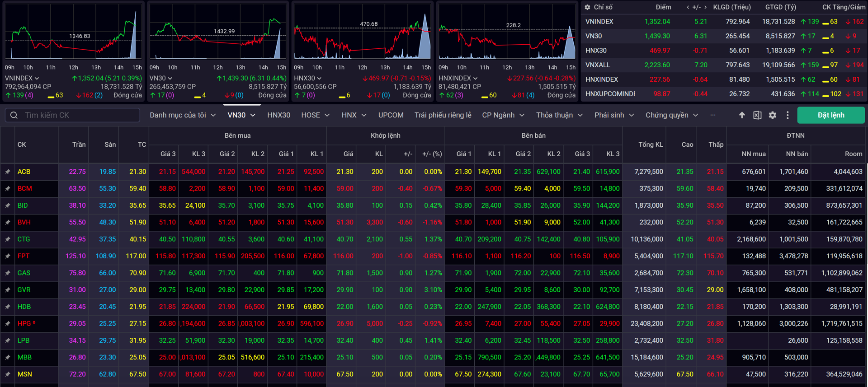Screen dimensions: 868x387
Task: Open the Danh mục của tôi dropdown
Action: pyautogui.click(x=183, y=115)
